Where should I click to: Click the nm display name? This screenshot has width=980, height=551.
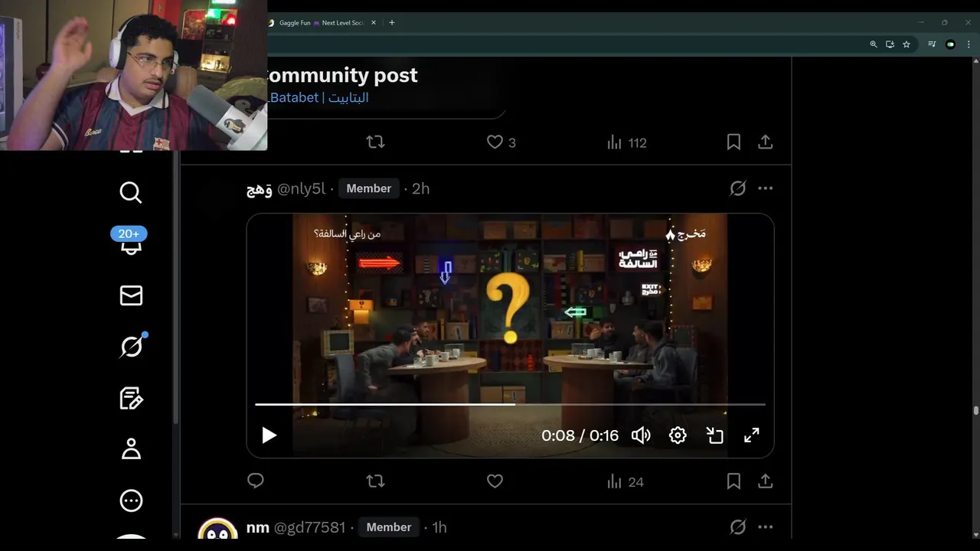coord(258,527)
